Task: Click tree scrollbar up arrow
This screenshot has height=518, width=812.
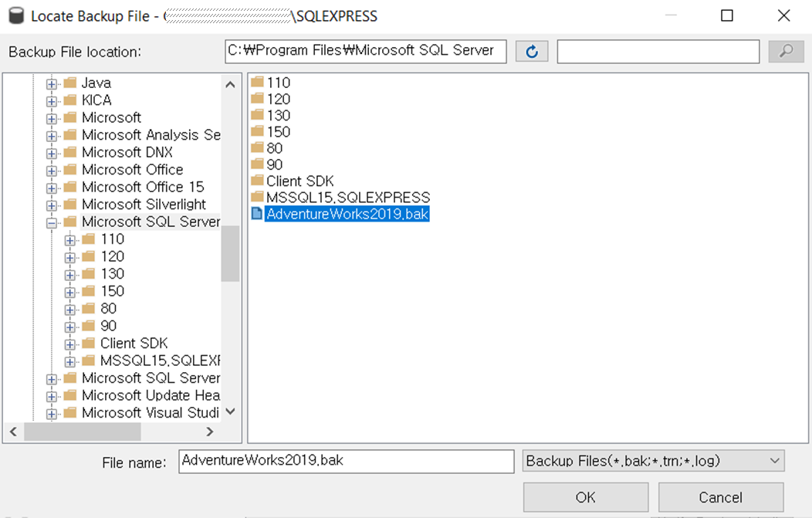Action: (x=231, y=84)
